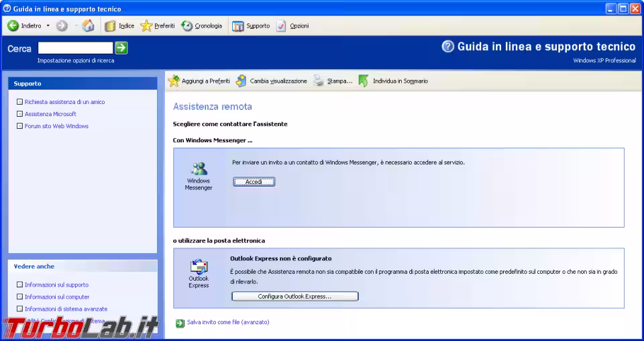Image resolution: width=644 pixels, height=341 pixels.
Task: Open Opzioni in the toolbar
Action: [292, 26]
